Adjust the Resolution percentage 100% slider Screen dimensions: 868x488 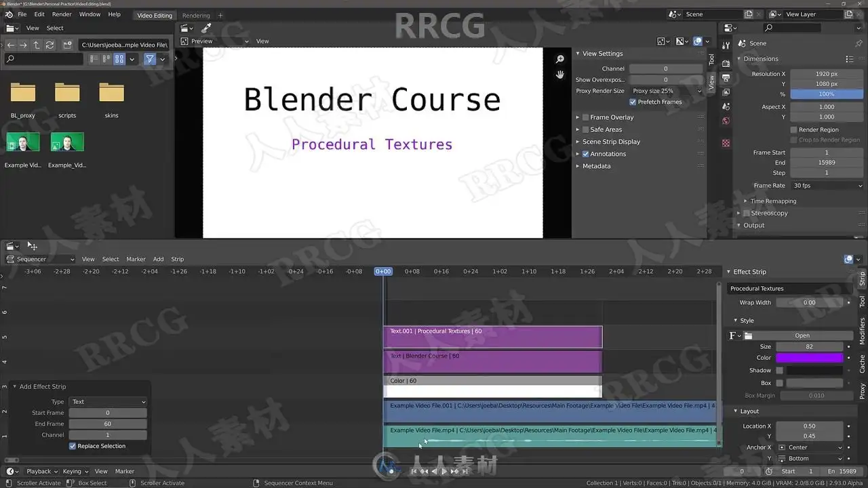click(826, 94)
